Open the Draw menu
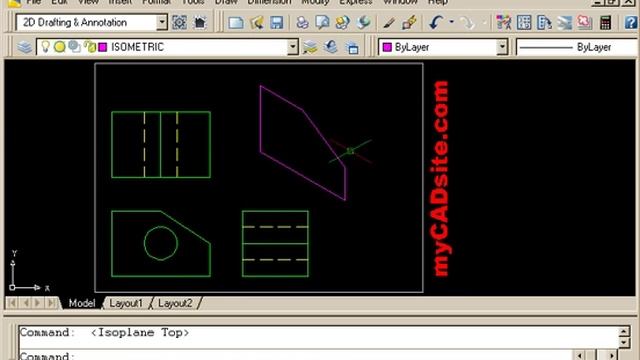Viewport: 640px width, 360px height. coord(226,2)
